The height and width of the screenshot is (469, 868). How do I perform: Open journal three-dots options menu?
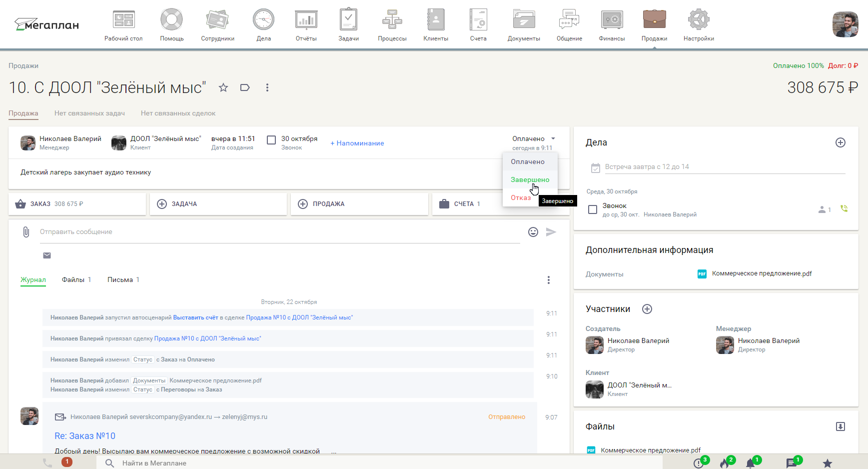point(549,280)
